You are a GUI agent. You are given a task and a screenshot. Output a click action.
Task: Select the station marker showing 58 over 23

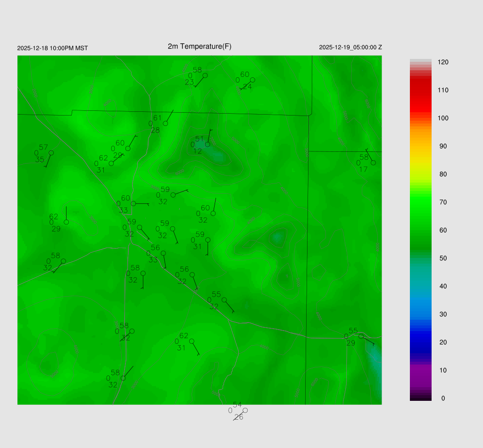coord(205,75)
